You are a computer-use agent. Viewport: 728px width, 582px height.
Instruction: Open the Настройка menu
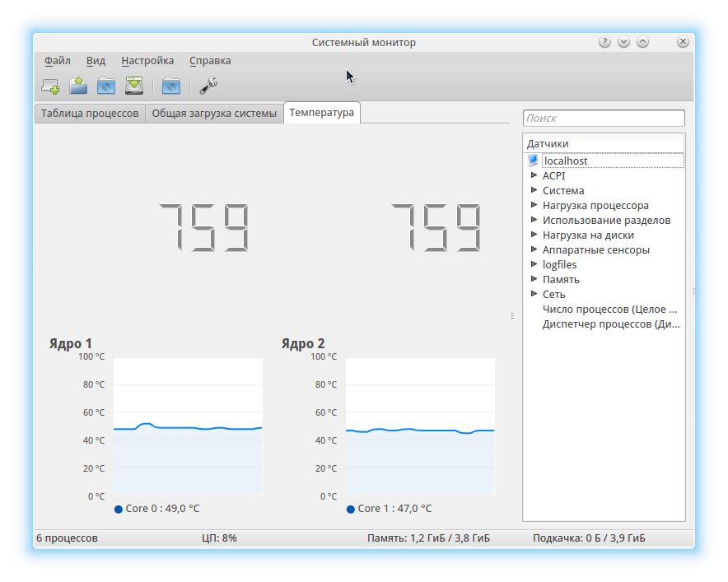pos(147,61)
